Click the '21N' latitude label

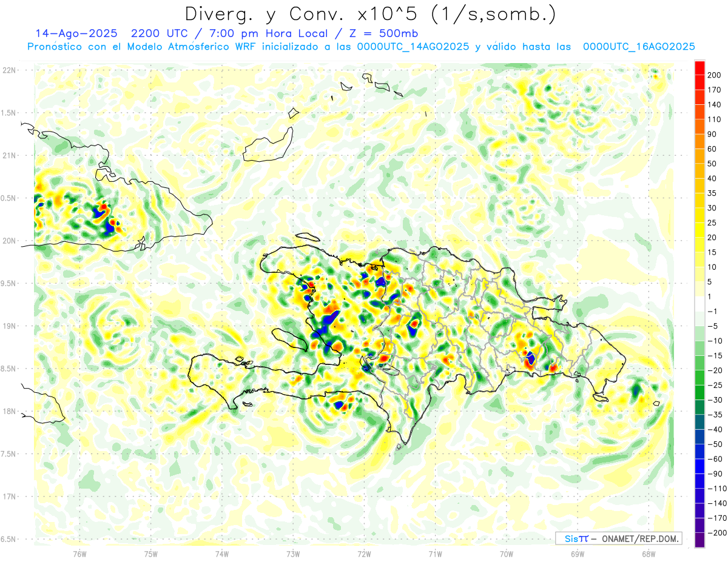coord(9,155)
